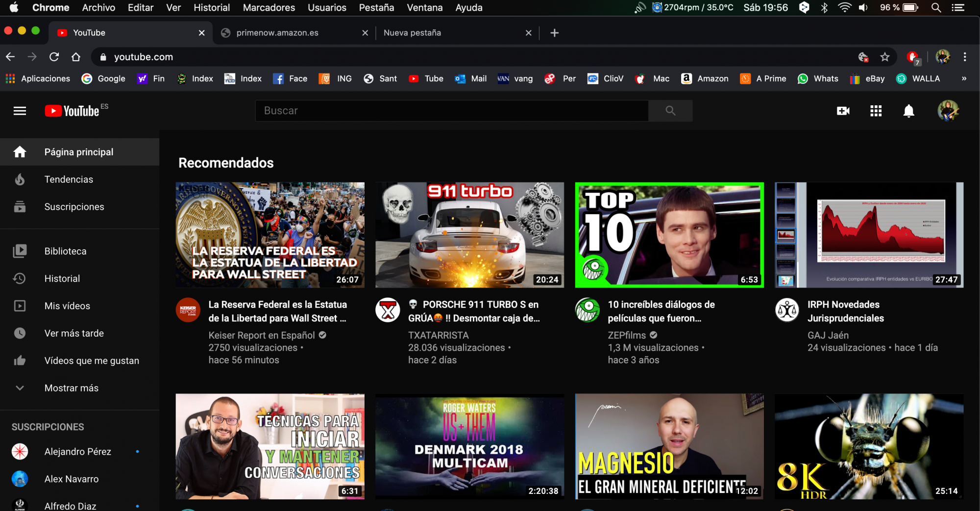Bookmark this page with the star
The image size is (980, 511).
coord(885,57)
